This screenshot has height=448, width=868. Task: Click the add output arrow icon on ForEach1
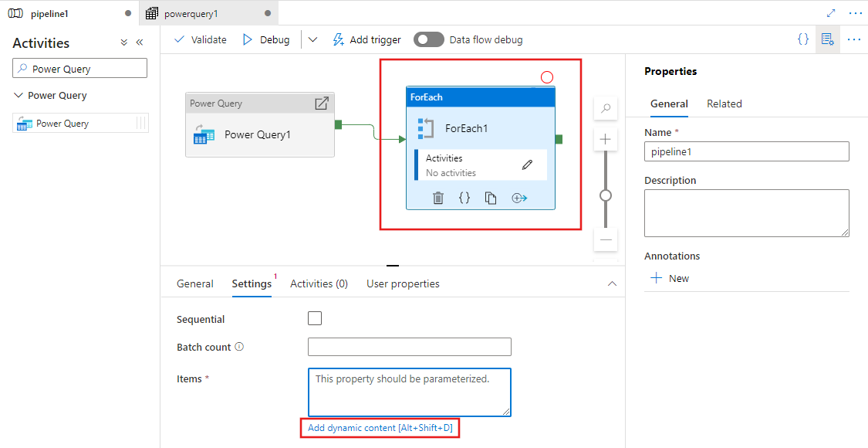coord(519,198)
